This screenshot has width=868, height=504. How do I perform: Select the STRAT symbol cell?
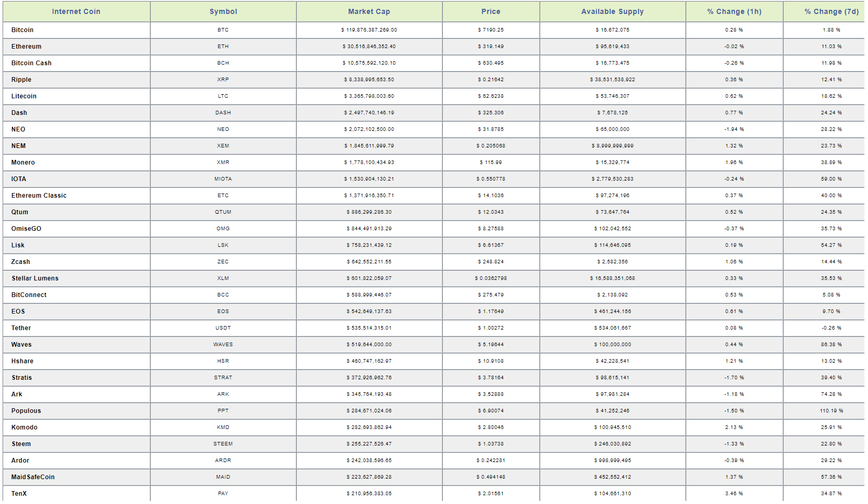pyautogui.click(x=223, y=378)
